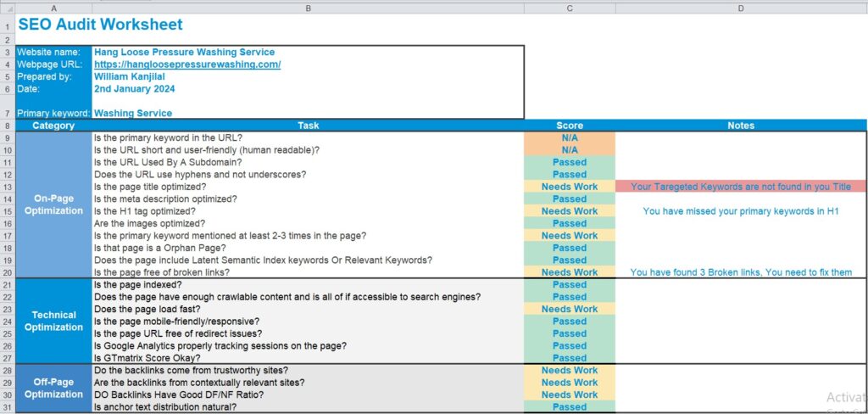Image resolution: width=868 pixels, height=414 pixels.
Task: Select row 13 header
Action: point(8,187)
